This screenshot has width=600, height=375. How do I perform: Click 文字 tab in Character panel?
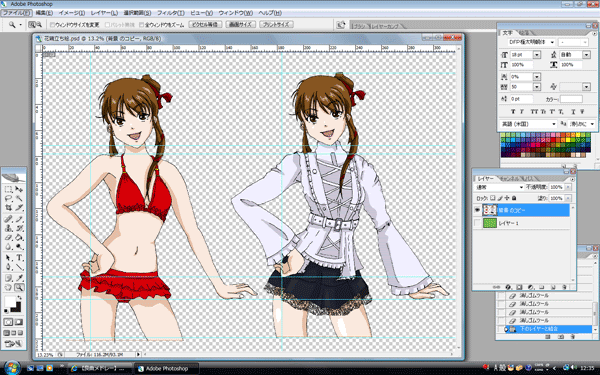[x=507, y=33]
